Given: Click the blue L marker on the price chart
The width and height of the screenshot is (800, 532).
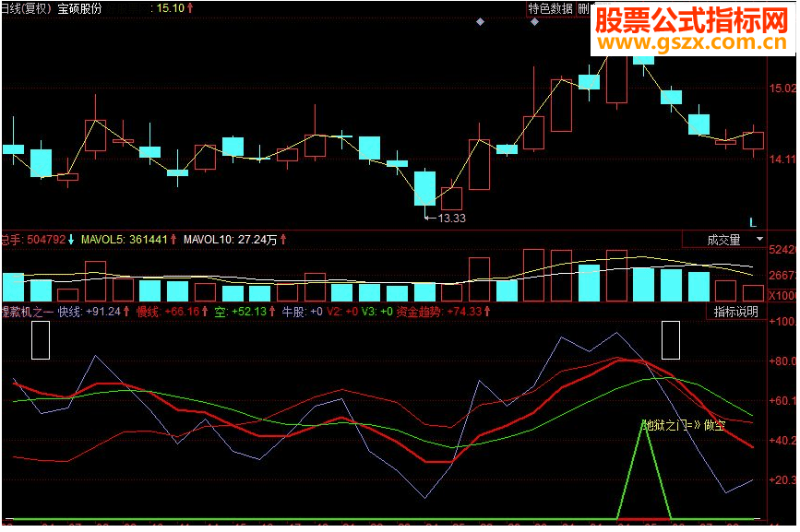Looking at the screenshot, I should coord(753,222).
